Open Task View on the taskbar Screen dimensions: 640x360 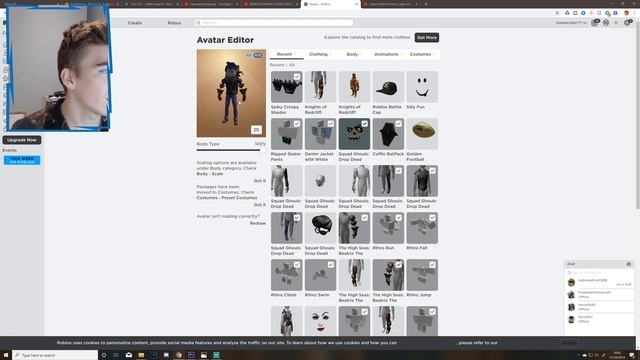116,355
